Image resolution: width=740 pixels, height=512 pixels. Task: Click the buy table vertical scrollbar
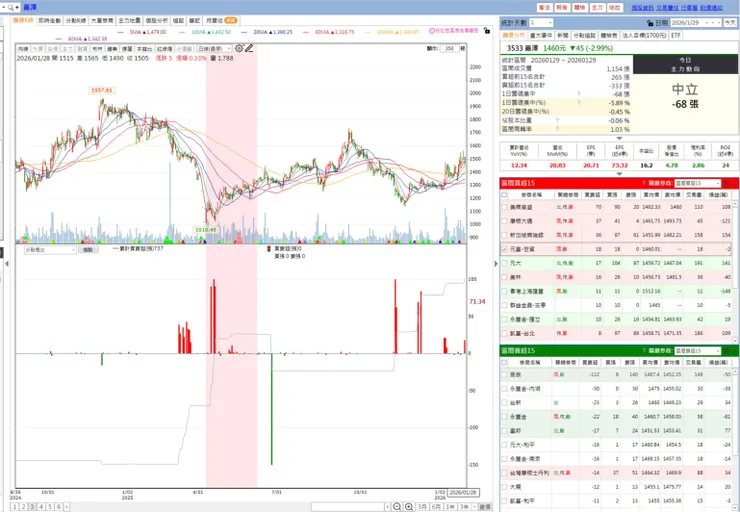coord(735,271)
